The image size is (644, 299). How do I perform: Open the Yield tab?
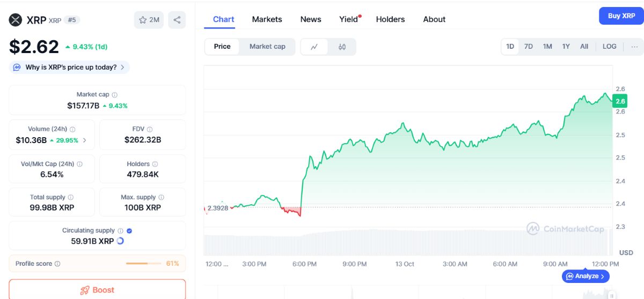(x=348, y=19)
